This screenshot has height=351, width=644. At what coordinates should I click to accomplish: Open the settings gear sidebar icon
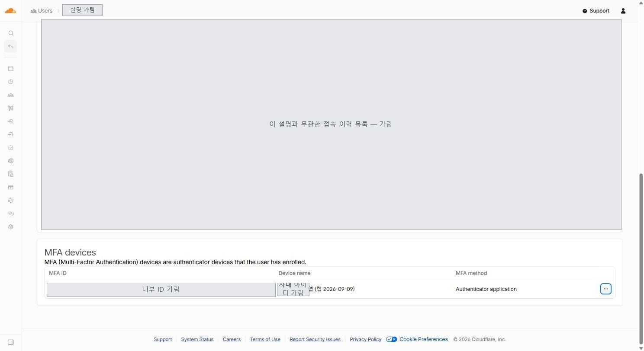[11, 227]
